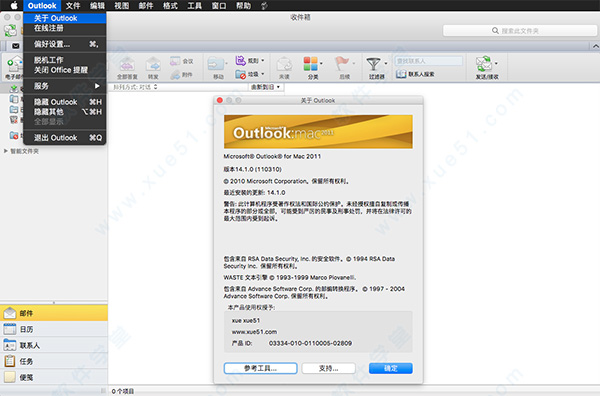Click the Reply All (全部答复) icon
The image size is (600, 396).
click(x=127, y=64)
